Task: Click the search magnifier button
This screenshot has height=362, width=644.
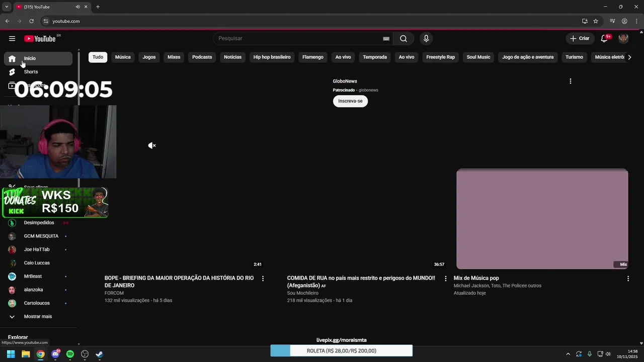Action: pyautogui.click(x=404, y=39)
